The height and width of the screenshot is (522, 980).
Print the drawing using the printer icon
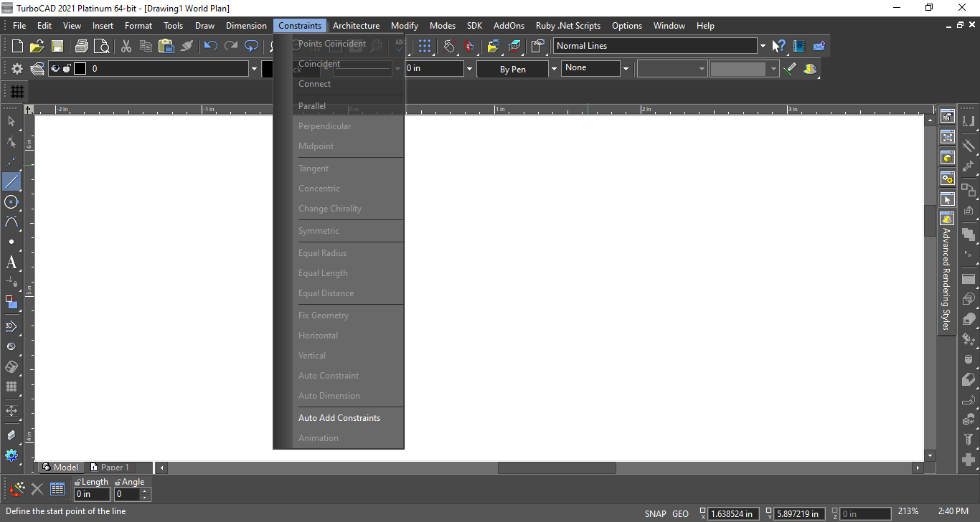click(82, 46)
